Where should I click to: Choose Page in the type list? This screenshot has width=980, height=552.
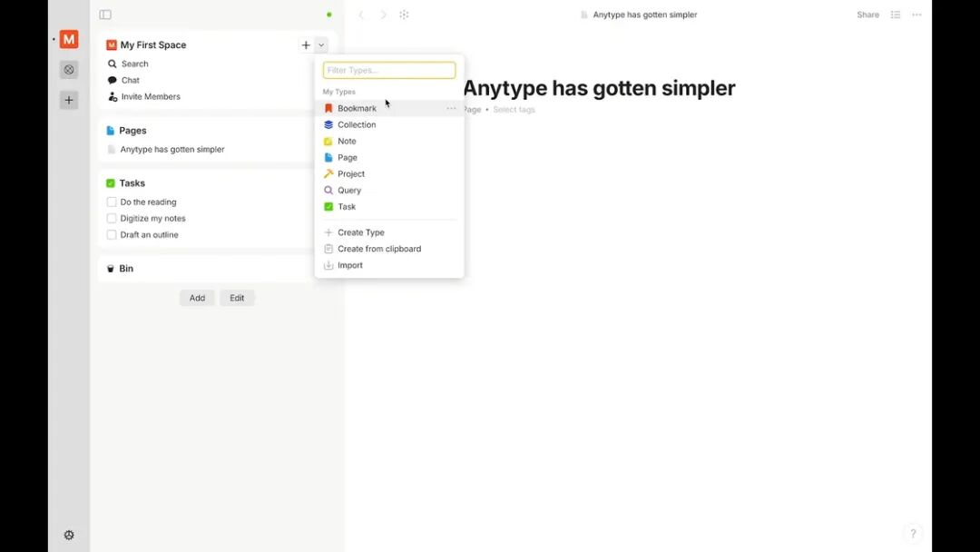[x=389, y=158]
